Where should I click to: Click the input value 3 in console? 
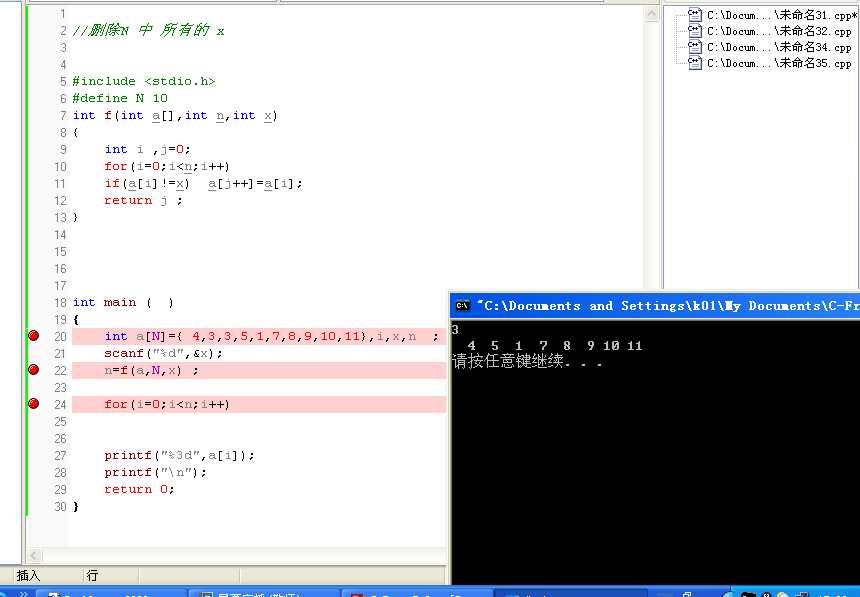point(455,330)
